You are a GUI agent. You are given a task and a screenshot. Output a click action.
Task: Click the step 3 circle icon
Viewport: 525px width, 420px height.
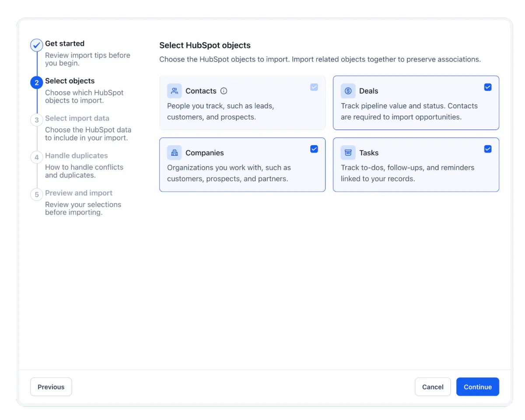click(37, 120)
